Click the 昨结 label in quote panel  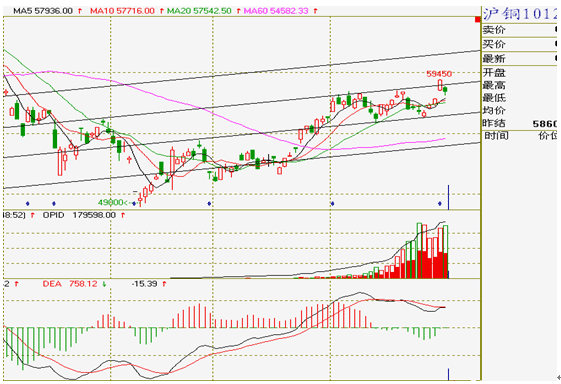click(x=494, y=123)
